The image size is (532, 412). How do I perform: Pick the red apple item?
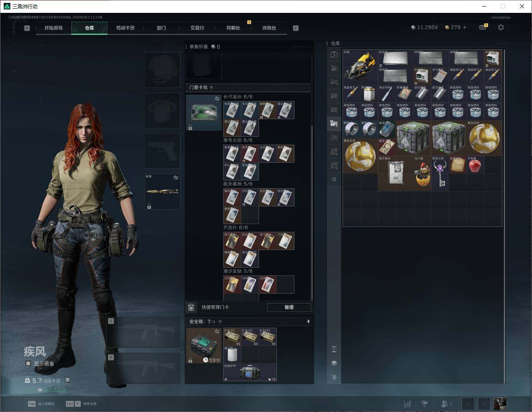[475, 165]
